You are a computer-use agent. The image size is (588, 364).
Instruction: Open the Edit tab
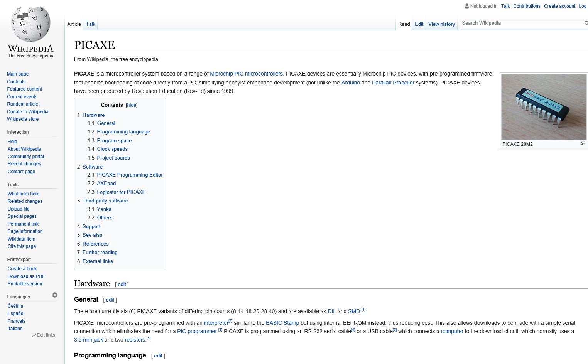[x=419, y=24]
